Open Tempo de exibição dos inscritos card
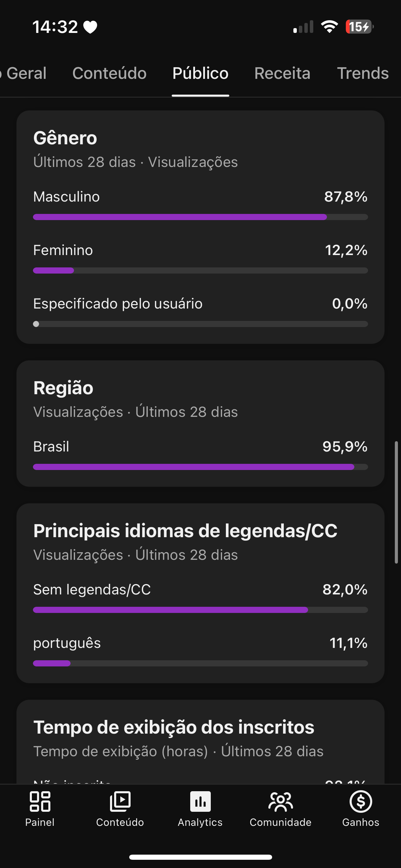The height and width of the screenshot is (868, 401). [x=173, y=727]
